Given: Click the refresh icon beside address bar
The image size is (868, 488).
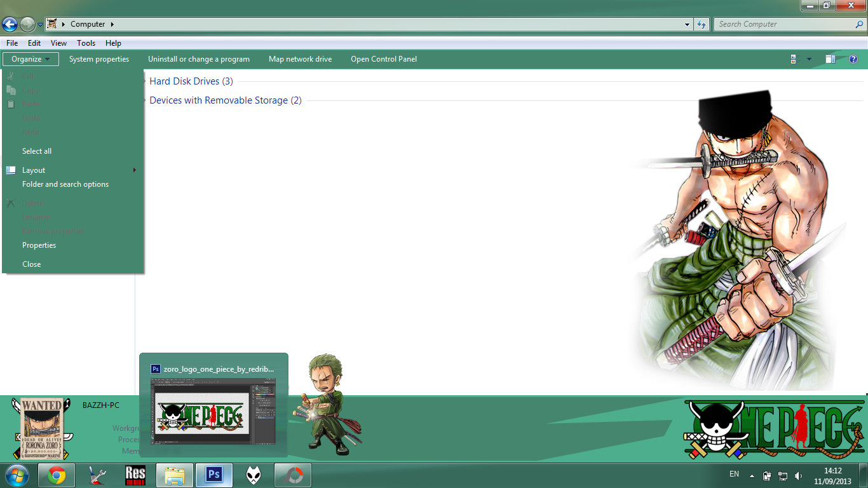Looking at the screenshot, I should (702, 24).
